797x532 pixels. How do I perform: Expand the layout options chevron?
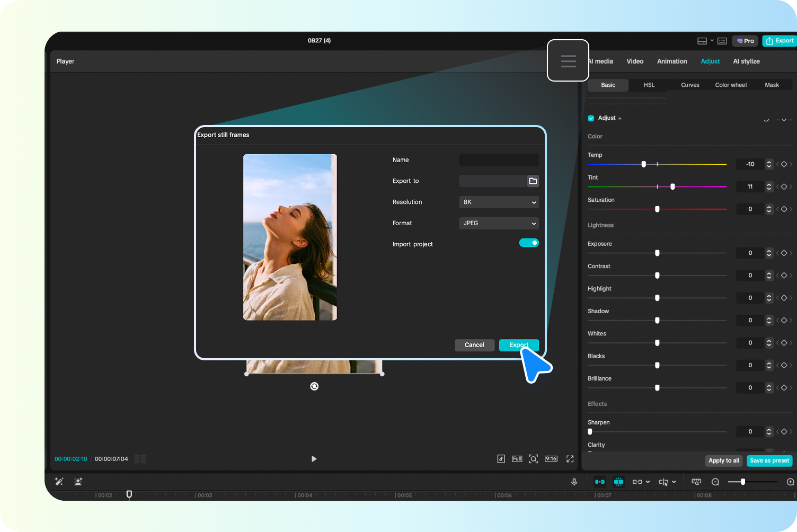(712, 41)
